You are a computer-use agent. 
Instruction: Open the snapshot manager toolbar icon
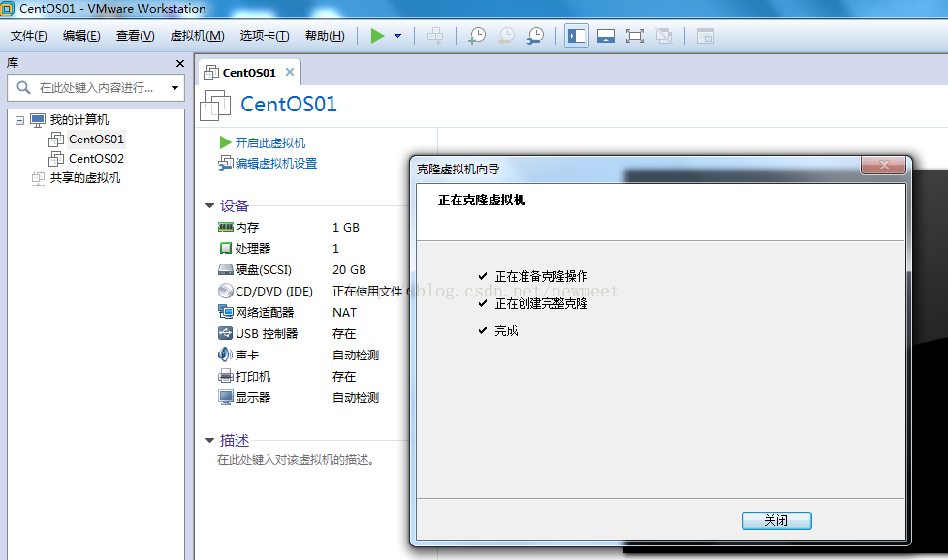(x=535, y=36)
